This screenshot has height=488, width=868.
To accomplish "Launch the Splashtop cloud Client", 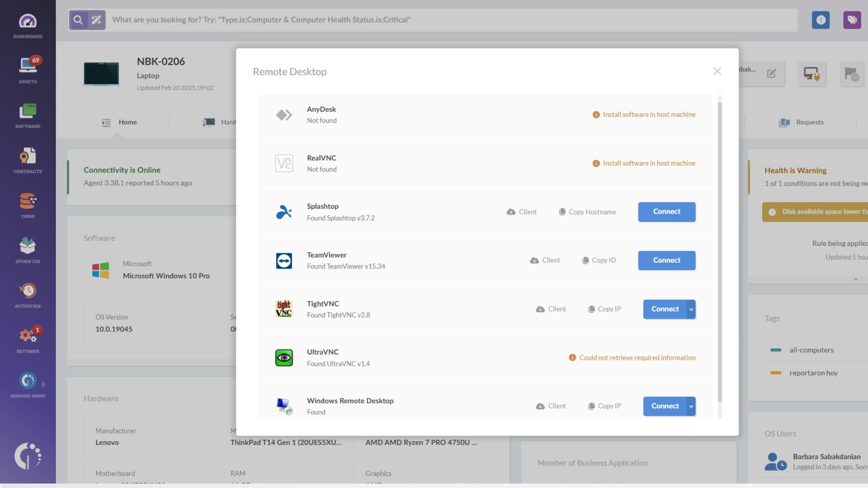I will pyautogui.click(x=521, y=211).
